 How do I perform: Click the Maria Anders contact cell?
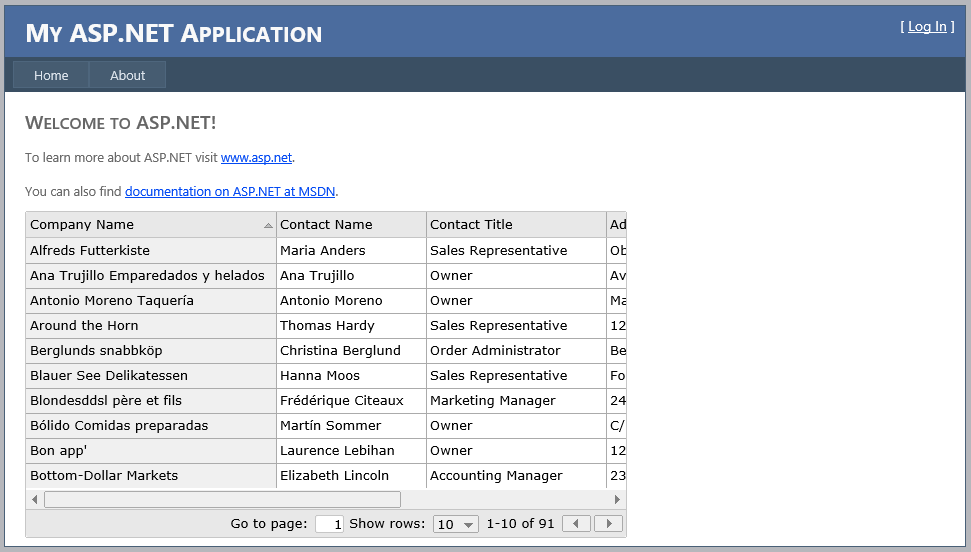(351, 250)
